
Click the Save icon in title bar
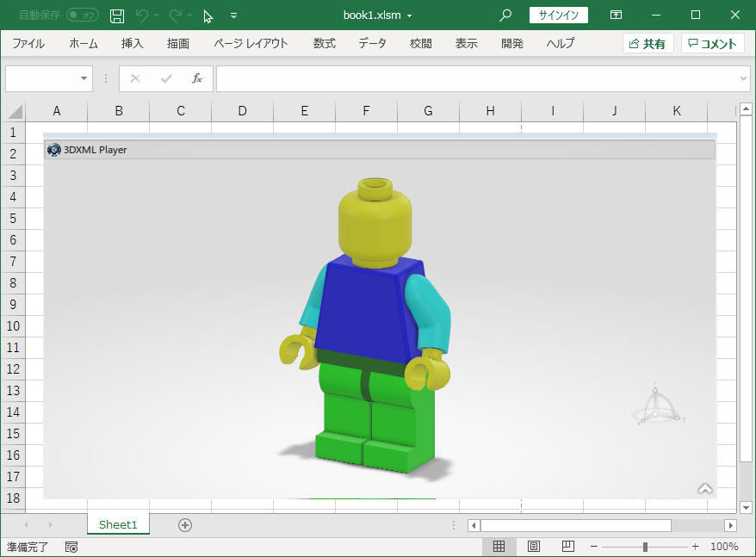[x=117, y=15]
